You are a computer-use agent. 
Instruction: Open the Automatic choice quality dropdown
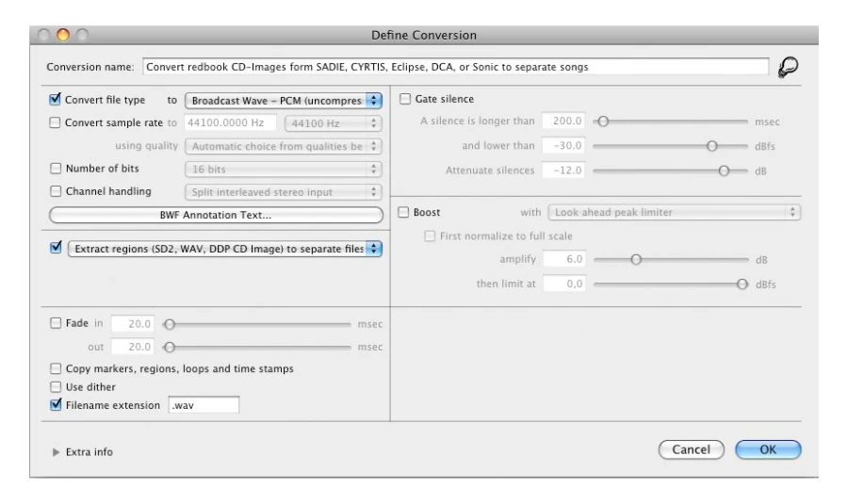pyautogui.click(x=284, y=147)
